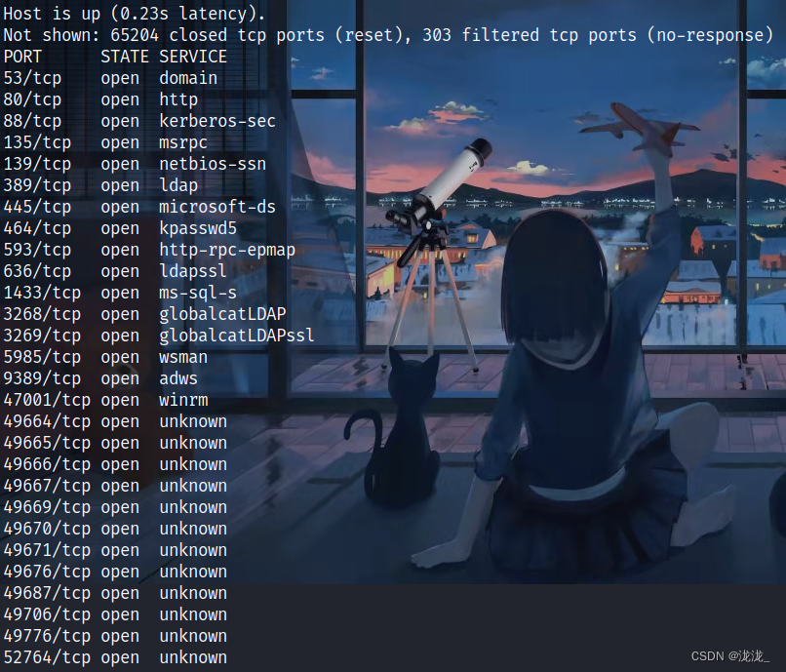Viewport: 786px width, 672px height.
Task: Click the 135/tcp msrpc line
Action: click(105, 142)
